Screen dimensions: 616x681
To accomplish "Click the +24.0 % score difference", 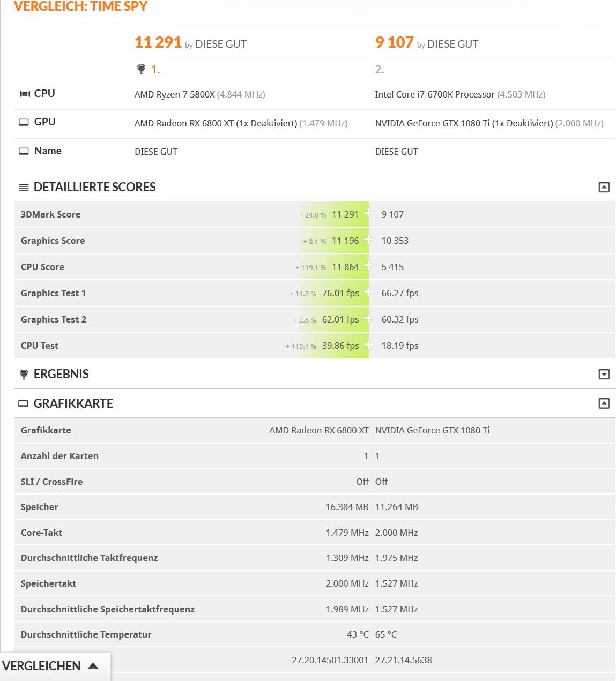I will click(313, 215).
